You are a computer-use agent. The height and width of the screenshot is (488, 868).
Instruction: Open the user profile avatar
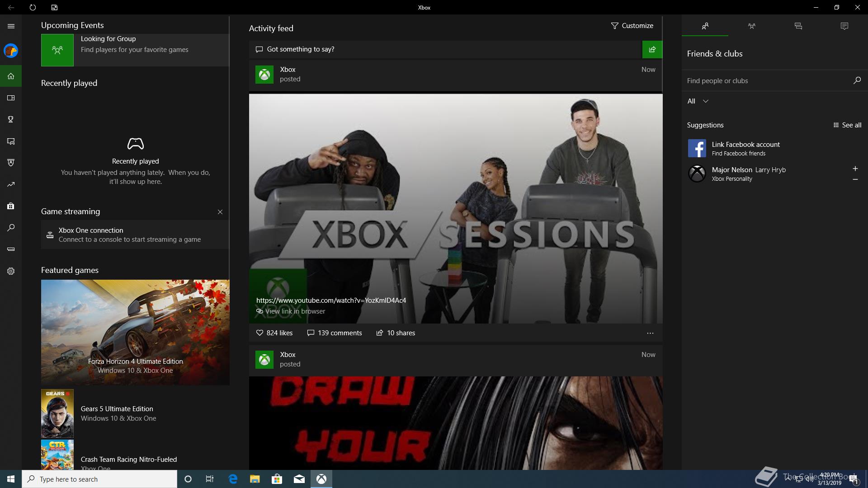(x=11, y=51)
